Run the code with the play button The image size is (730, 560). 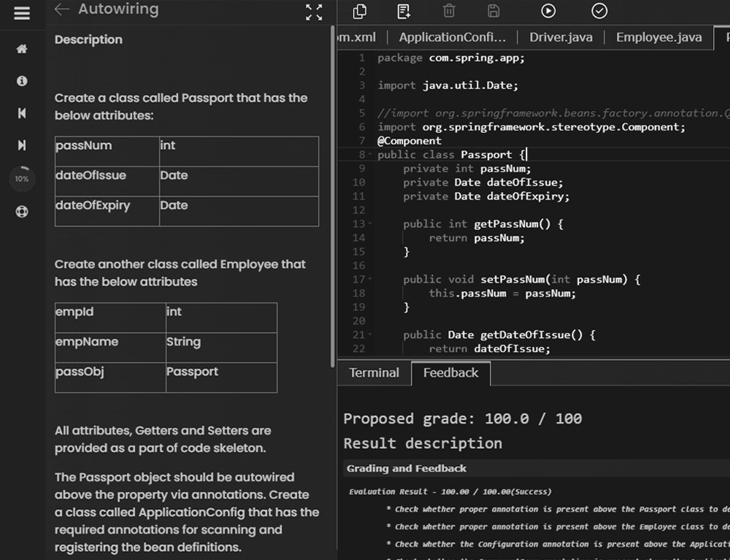(548, 11)
